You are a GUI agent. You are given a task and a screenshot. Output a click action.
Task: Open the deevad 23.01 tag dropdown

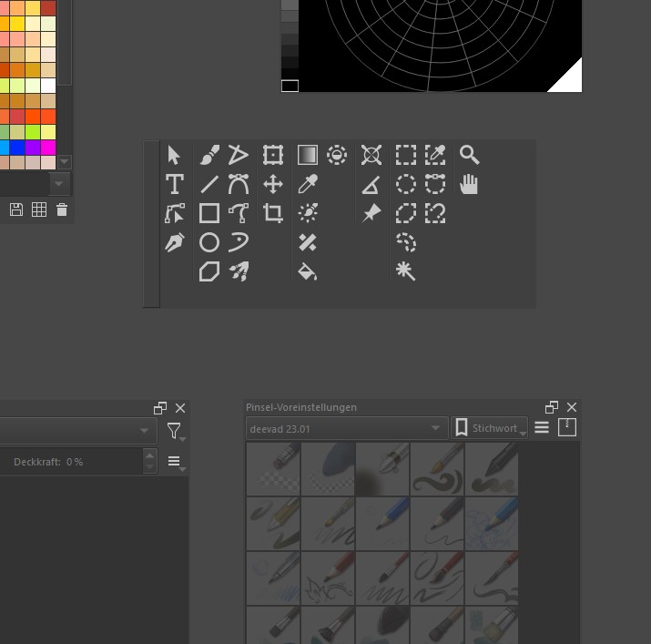point(346,428)
